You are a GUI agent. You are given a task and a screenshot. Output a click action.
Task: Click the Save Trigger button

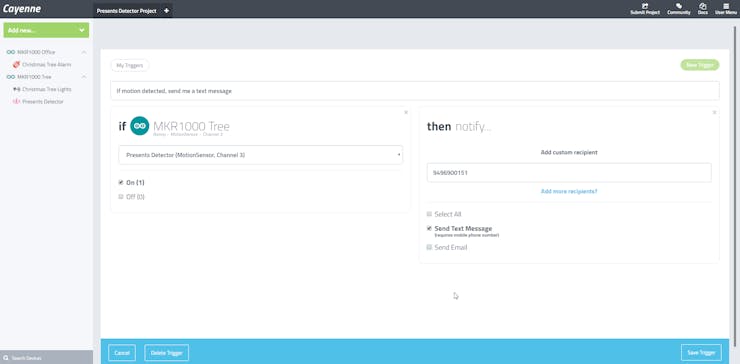coord(701,353)
